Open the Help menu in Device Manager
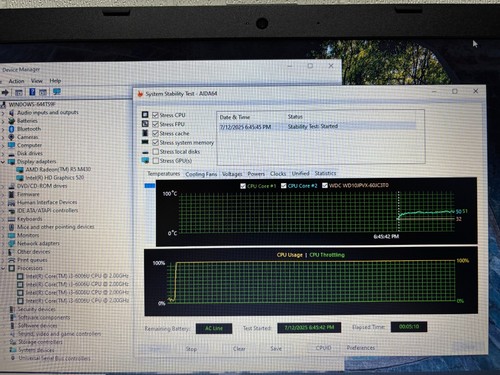Image resolution: width=500 pixels, height=375 pixels. (x=55, y=81)
